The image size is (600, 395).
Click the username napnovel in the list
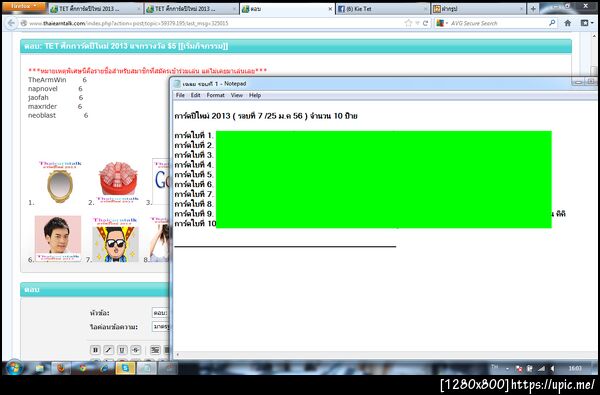point(42,88)
